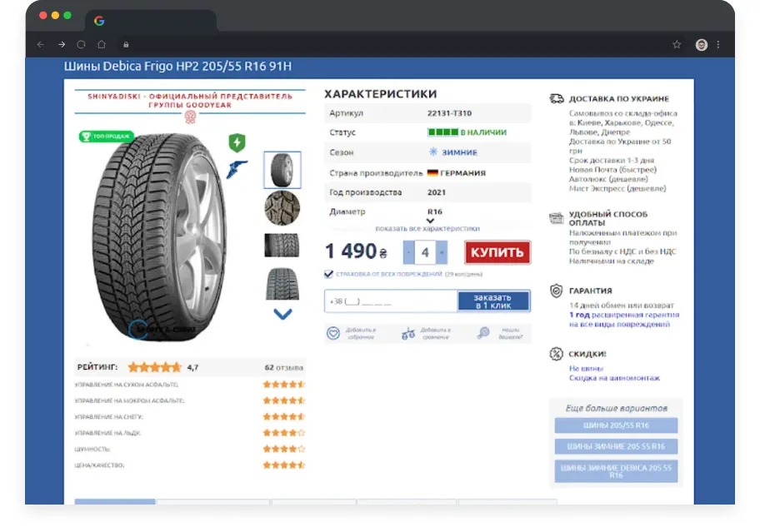
Task: Open the browser profile avatar
Action: click(702, 44)
